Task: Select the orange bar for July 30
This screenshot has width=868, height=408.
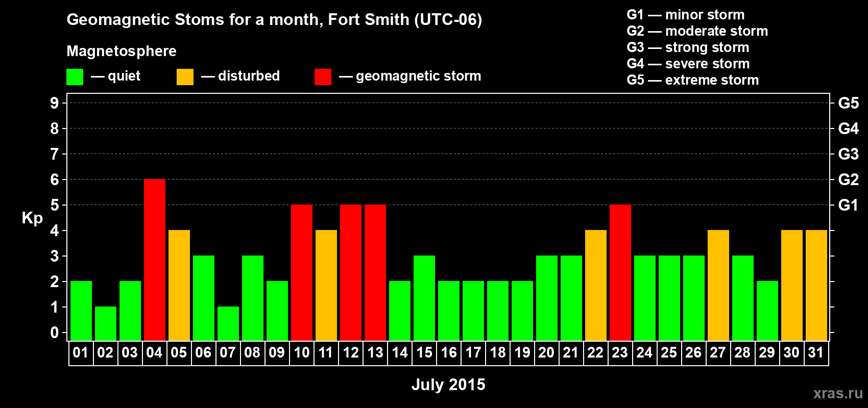Action: pos(792,285)
